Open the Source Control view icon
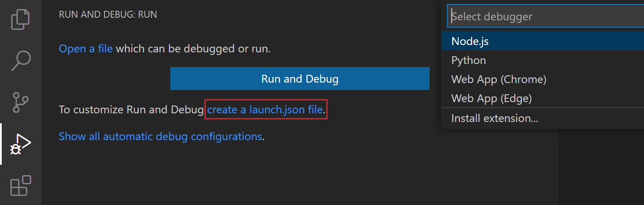The image size is (644, 205). (21, 102)
